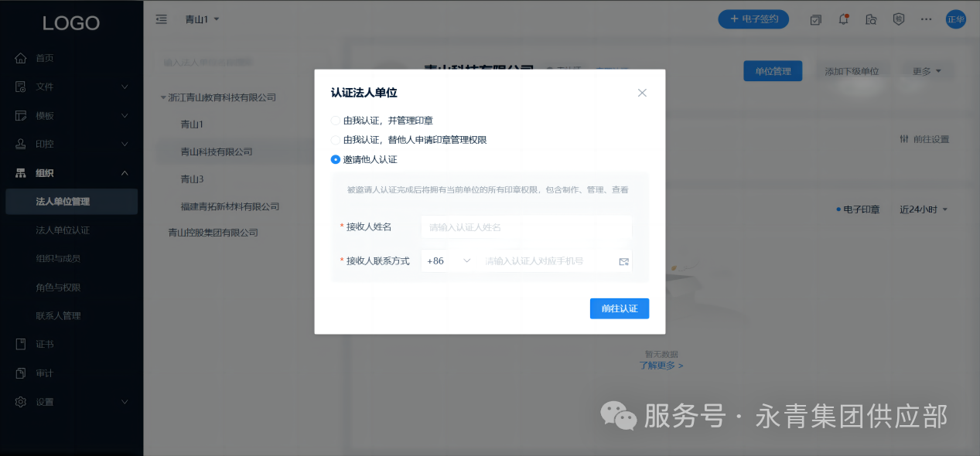This screenshot has width=980, height=456.
Task: Open the three-dot more options icon
Action: (927, 19)
